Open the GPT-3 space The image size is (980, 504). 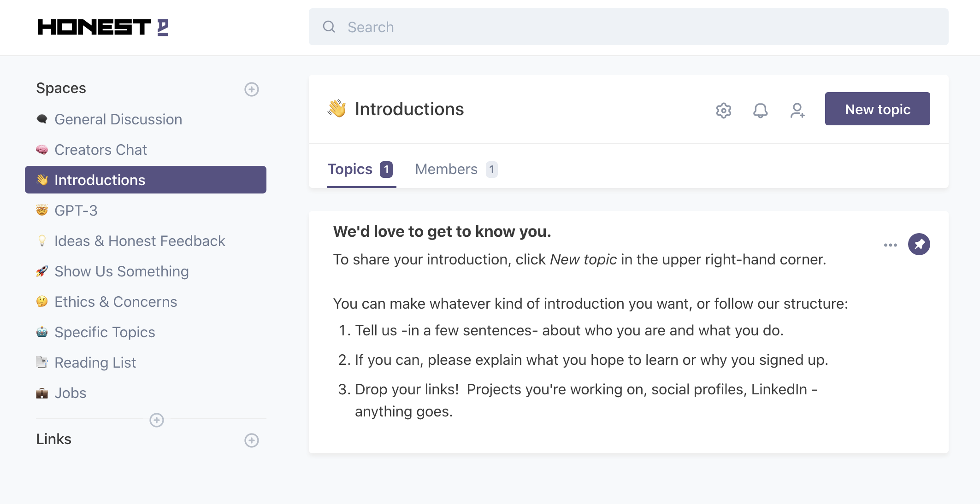point(76,211)
